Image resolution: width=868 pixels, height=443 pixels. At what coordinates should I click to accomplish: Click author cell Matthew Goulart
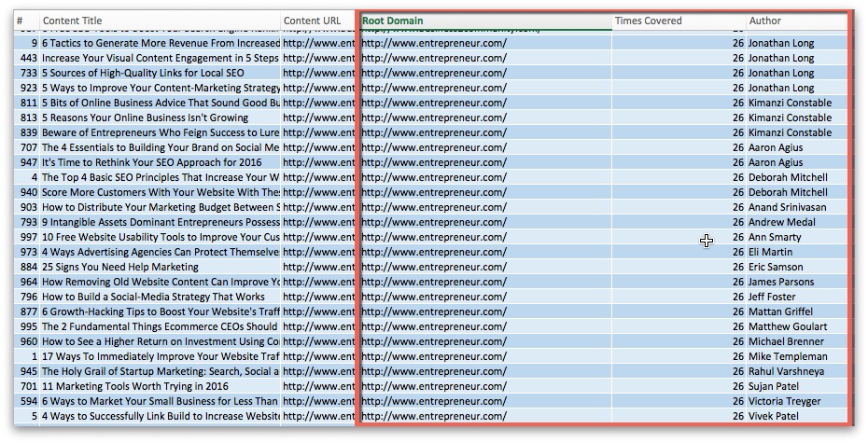[796, 326]
